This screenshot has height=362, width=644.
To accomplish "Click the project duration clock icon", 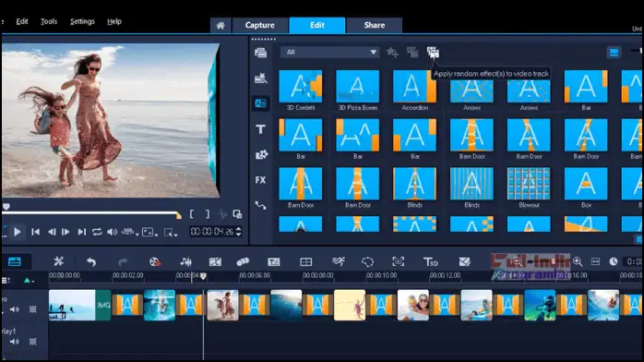I will pyautogui.click(x=614, y=261).
